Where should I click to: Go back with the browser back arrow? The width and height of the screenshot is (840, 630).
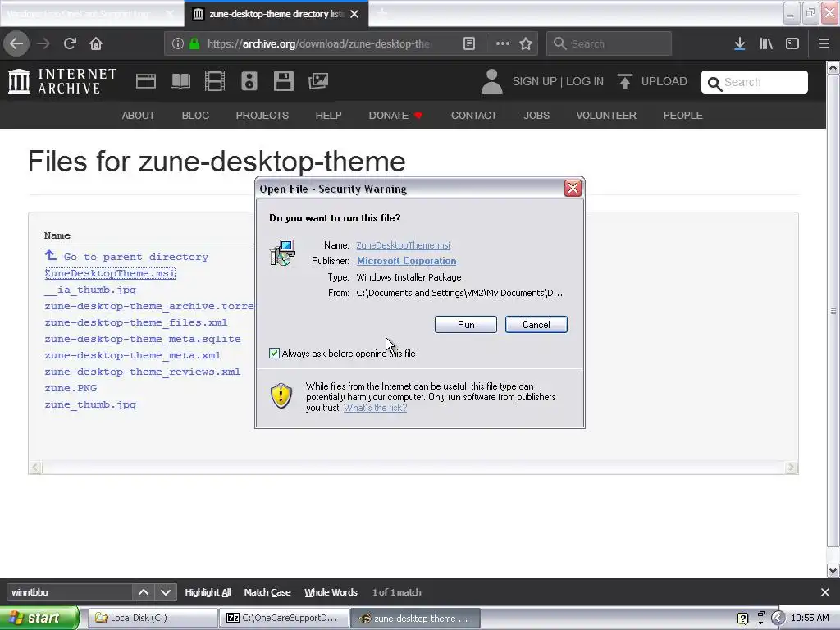click(x=16, y=43)
